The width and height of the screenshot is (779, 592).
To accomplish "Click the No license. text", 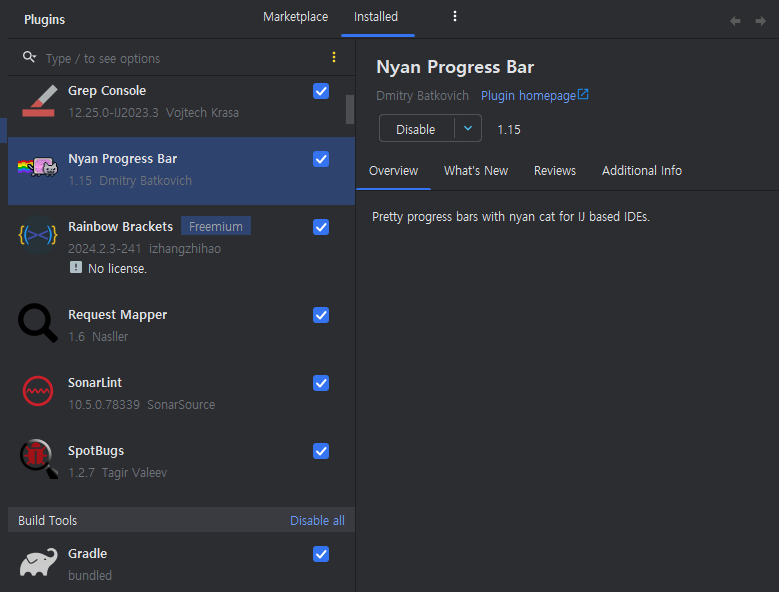I will point(117,269).
